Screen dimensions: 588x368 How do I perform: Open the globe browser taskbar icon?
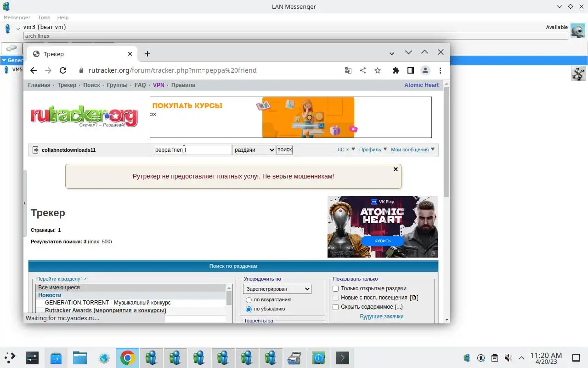104,357
